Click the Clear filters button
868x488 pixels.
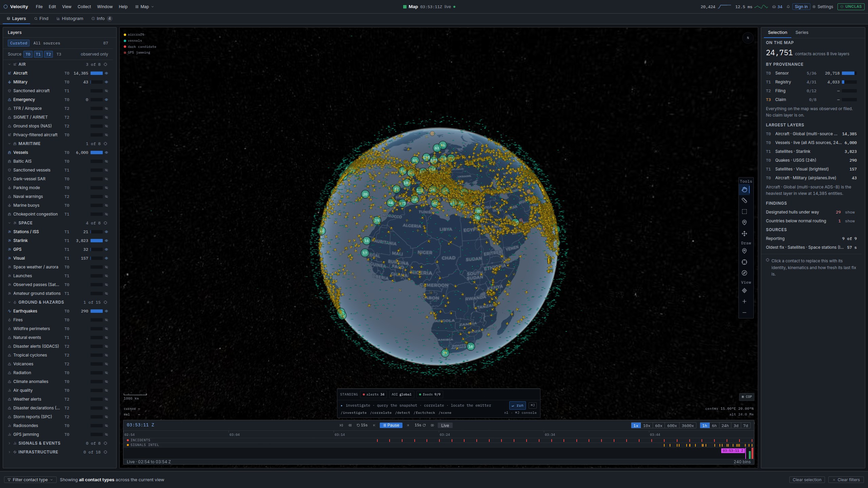(x=846, y=480)
